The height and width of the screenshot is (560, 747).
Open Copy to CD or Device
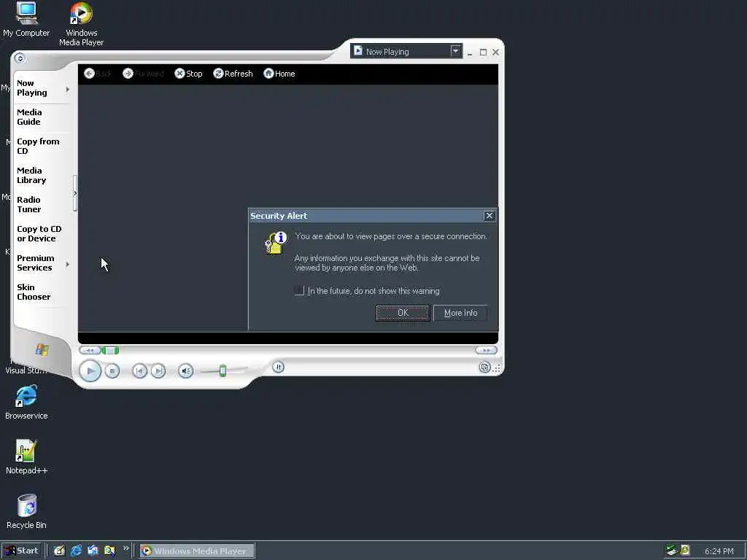[39, 234]
